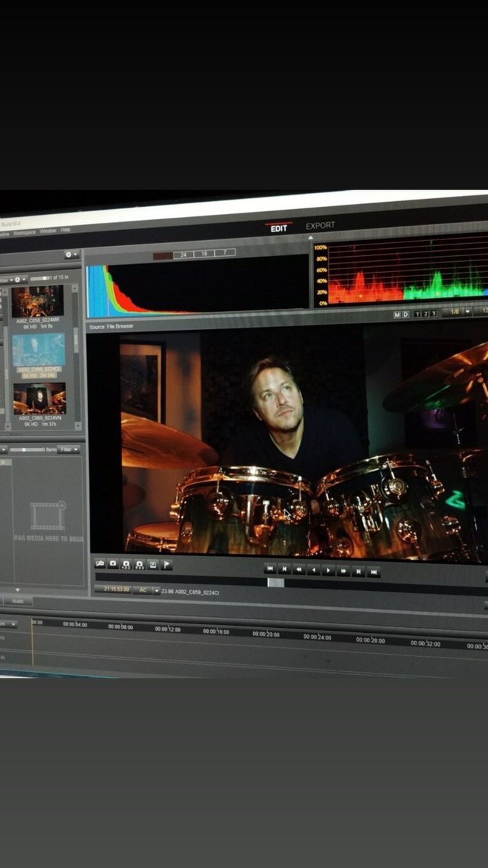Image resolution: width=488 pixels, height=868 pixels.
Task: Click the image frame icon below the viewer
Action: pyautogui.click(x=153, y=564)
